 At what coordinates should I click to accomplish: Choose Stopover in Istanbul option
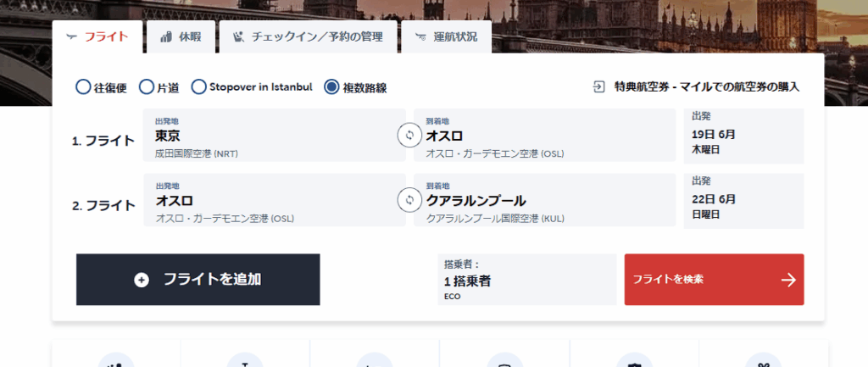click(x=199, y=86)
